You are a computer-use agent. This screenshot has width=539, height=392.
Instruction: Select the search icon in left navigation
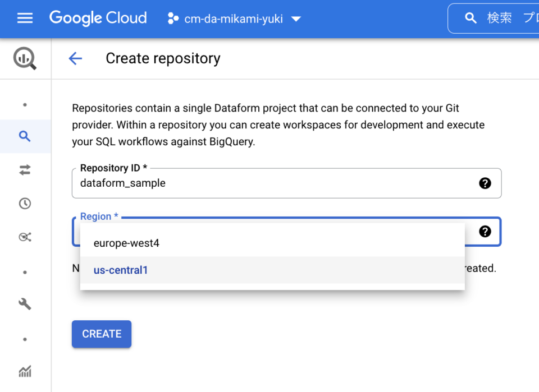point(25,136)
